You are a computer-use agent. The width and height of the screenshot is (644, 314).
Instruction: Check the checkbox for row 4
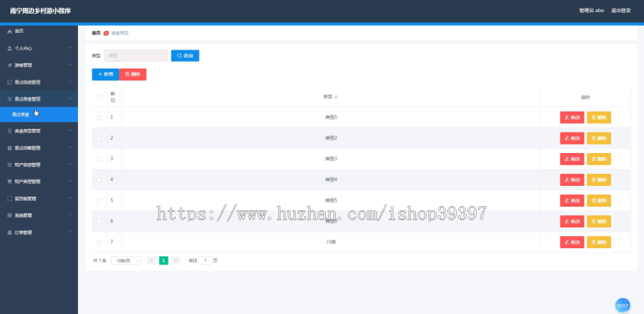pos(99,180)
